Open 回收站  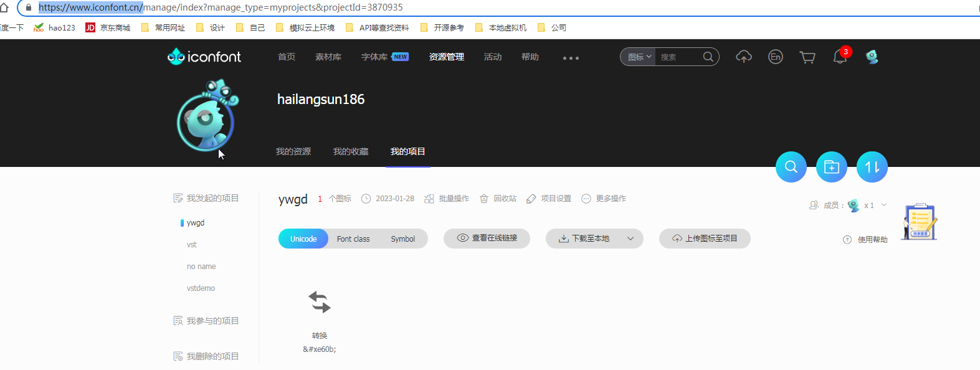tap(498, 199)
